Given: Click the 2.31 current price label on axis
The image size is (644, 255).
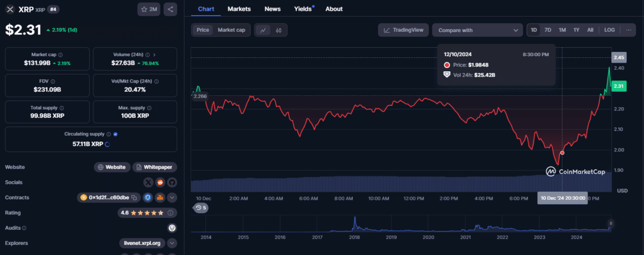Looking at the screenshot, I should (x=619, y=86).
